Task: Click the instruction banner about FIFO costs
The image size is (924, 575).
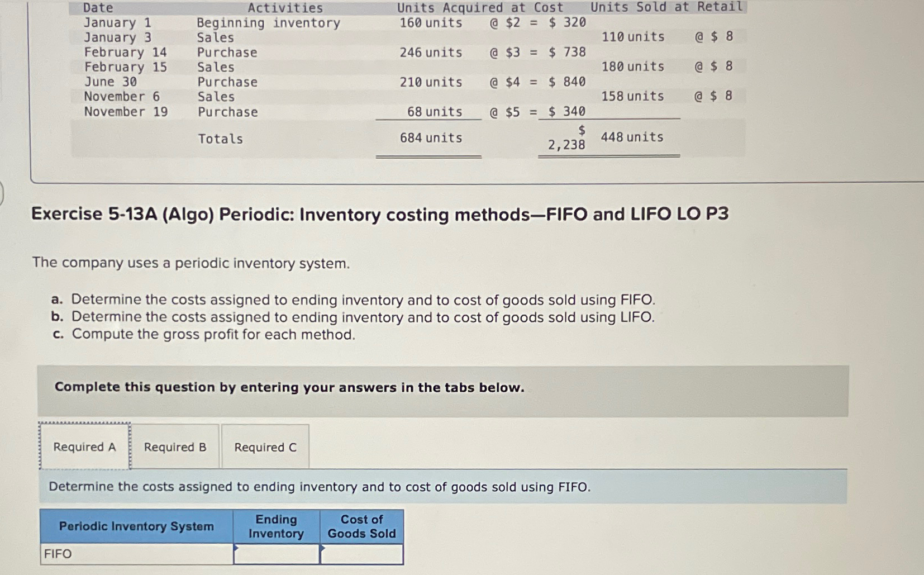Action: point(319,487)
